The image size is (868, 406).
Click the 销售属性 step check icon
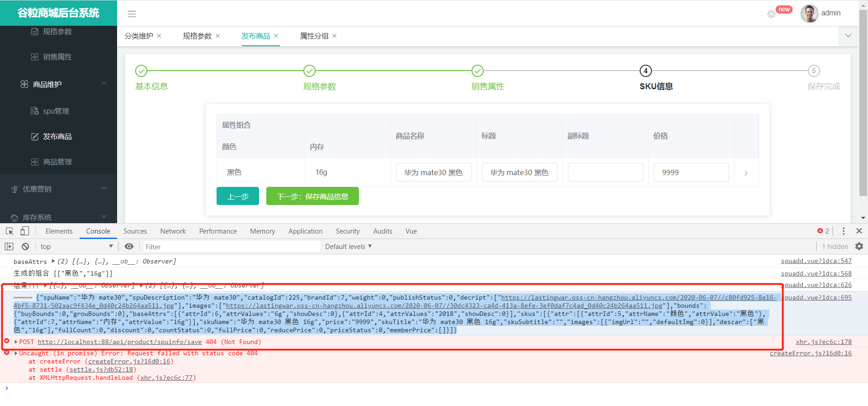[x=477, y=71]
